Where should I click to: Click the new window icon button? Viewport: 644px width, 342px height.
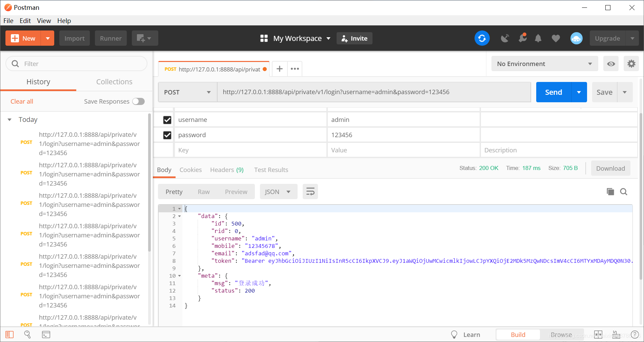tap(145, 38)
